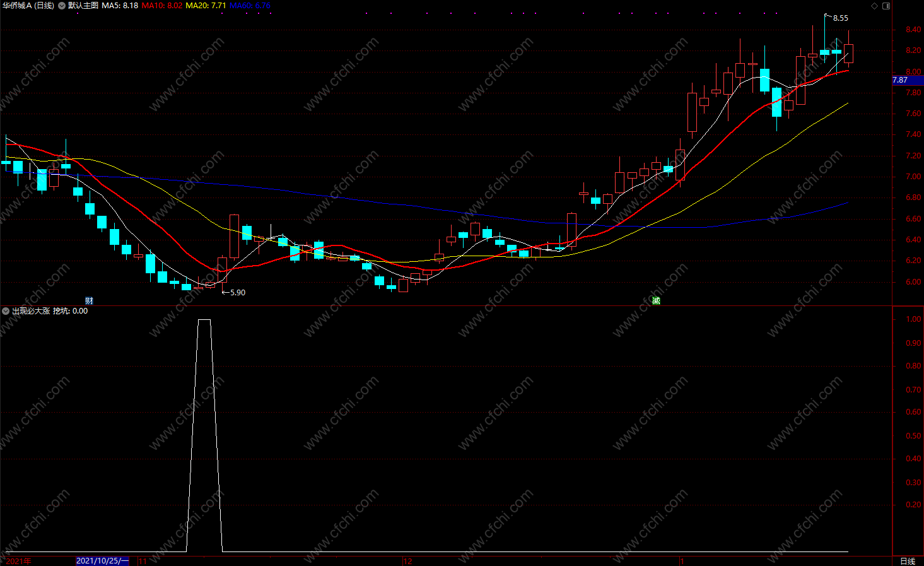Click the 1.00 indicator axis label
The height and width of the screenshot is (566, 924).
[913, 319]
